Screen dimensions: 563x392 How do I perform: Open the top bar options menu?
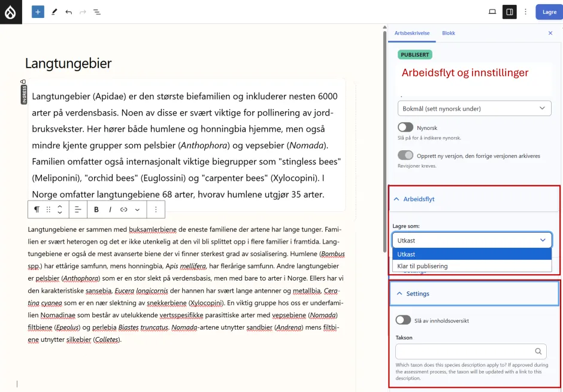tap(525, 12)
